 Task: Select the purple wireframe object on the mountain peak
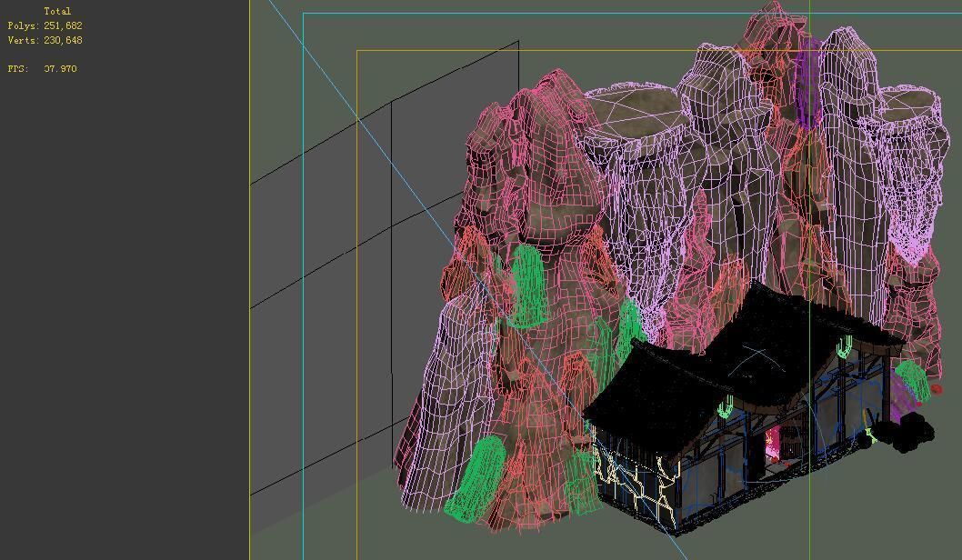click(x=808, y=85)
